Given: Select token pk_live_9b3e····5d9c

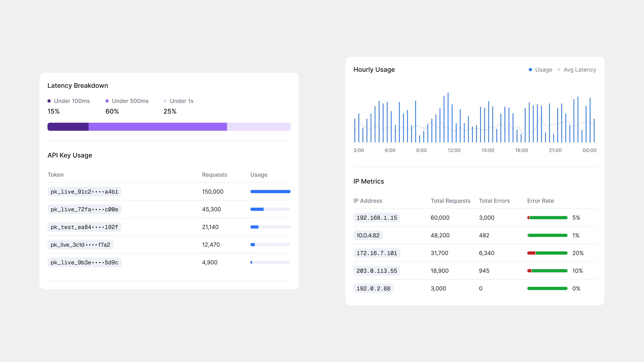Looking at the screenshot, I should click(x=85, y=263).
